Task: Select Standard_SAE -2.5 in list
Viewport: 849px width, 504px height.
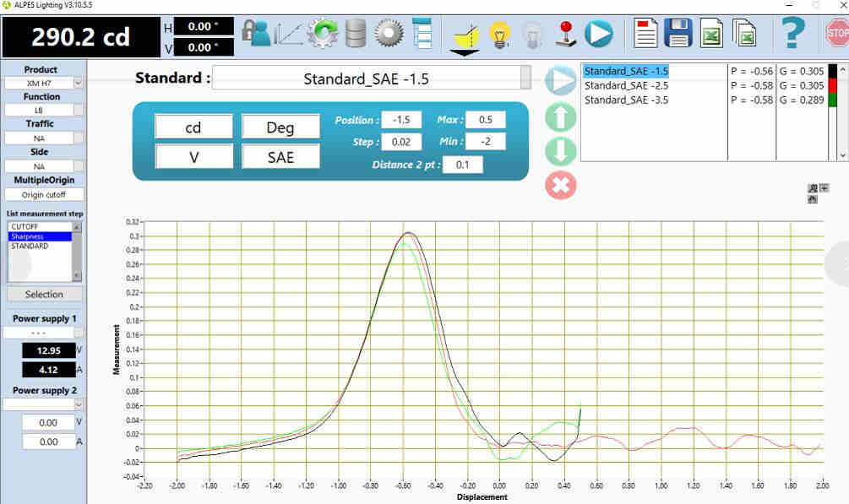Action: tap(626, 85)
